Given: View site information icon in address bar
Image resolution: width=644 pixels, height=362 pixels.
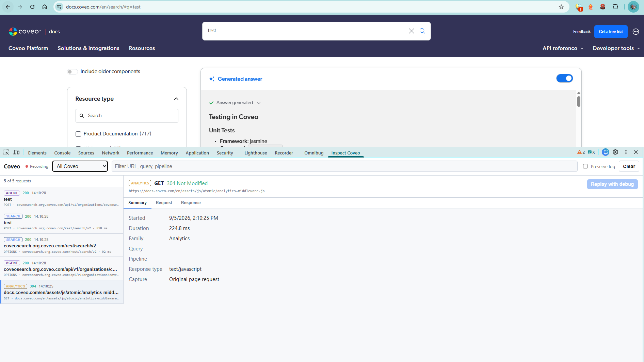Looking at the screenshot, I should [x=59, y=7].
